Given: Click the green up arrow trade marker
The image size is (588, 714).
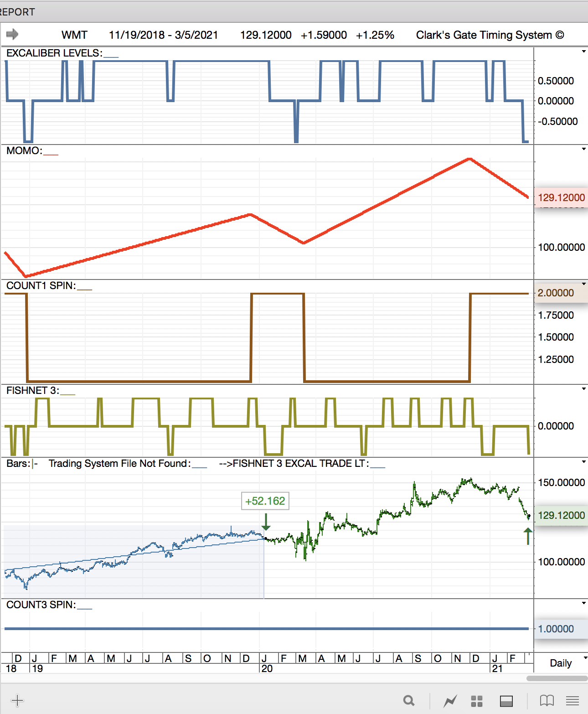Looking at the screenshot, I should click(x=528, y=536).
